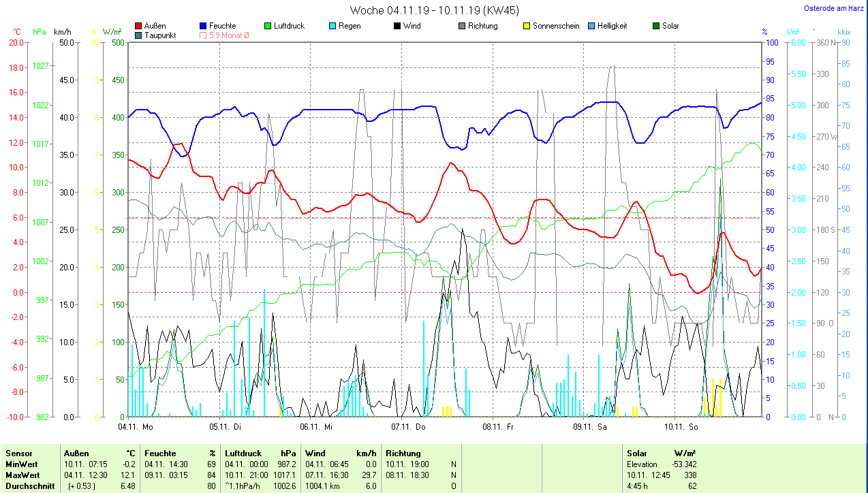Click the light-blue Helligkeit legend square

coord(591,26)
